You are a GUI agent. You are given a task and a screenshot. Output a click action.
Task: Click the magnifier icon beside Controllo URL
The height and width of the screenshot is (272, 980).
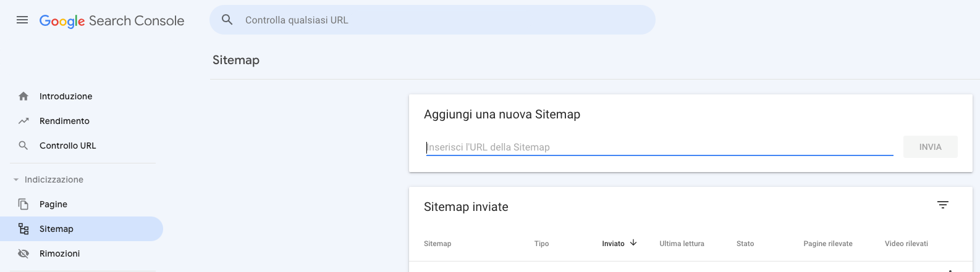(23, 146)
